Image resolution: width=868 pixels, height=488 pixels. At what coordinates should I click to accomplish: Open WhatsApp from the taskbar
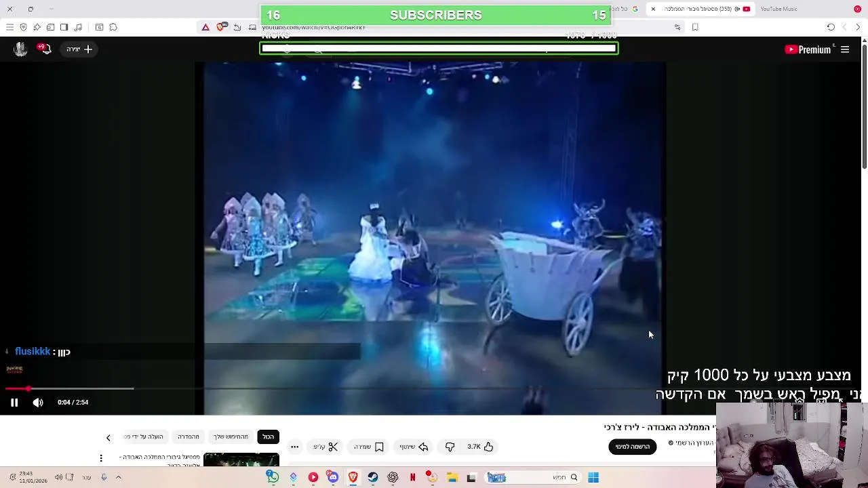pyautogui.click(x=273, y=478)
